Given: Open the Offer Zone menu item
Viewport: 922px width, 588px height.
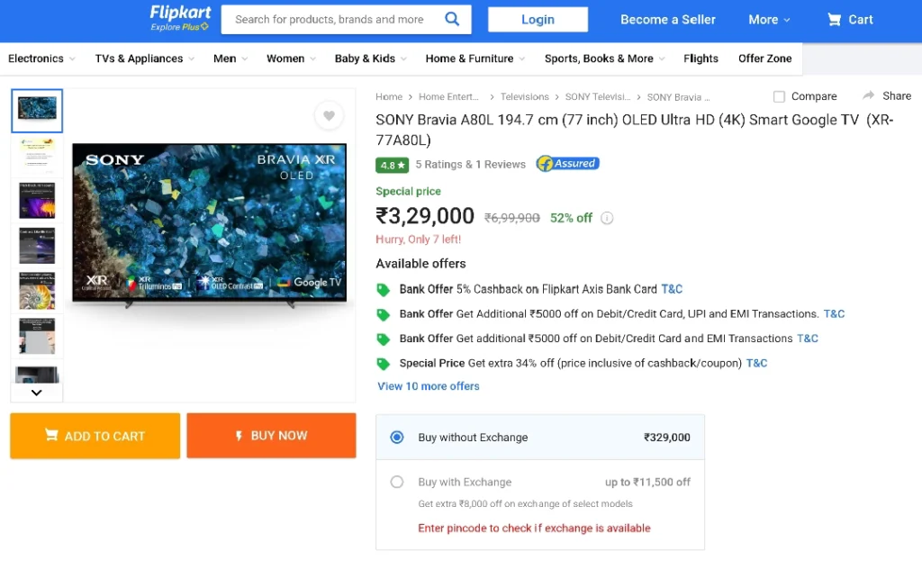Looking at the screenshot, I should click(765, 59).
